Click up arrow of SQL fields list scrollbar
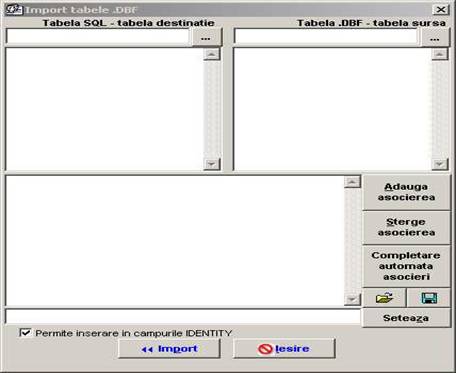The height and width of the screenshot is (373, 456). coord(212,54)
